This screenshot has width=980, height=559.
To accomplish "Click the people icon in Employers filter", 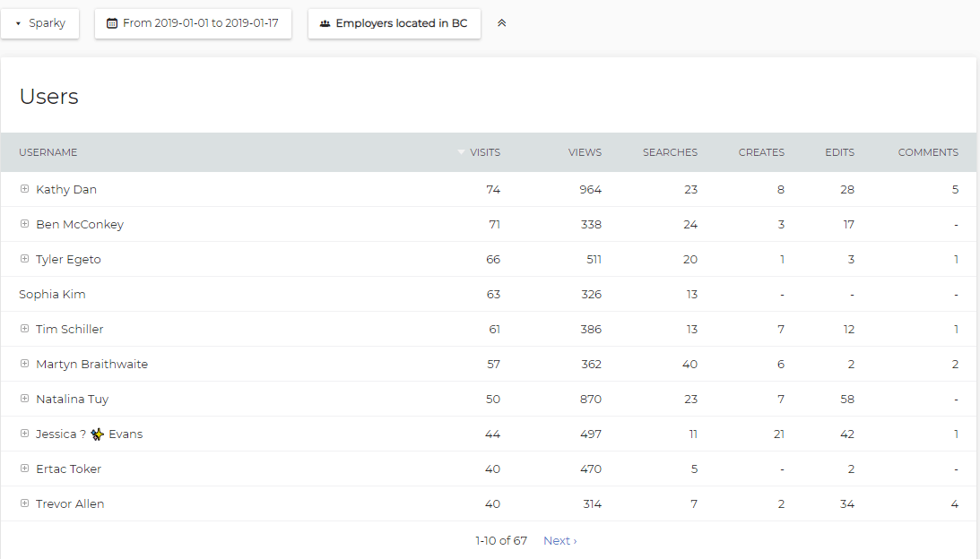I will coord(325,23).
